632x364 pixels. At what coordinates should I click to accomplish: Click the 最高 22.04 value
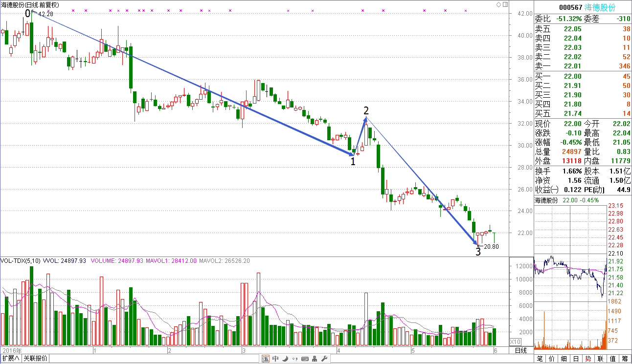(x=621, y=133)
